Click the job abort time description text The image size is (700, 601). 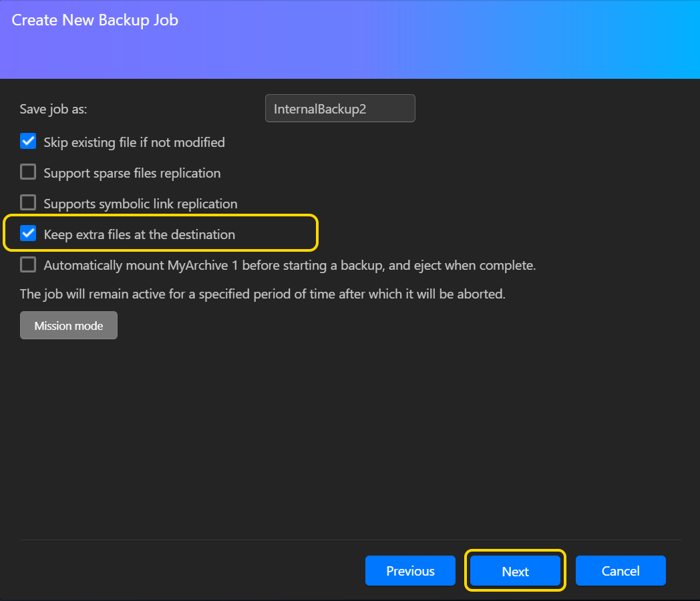coord(262,294)
